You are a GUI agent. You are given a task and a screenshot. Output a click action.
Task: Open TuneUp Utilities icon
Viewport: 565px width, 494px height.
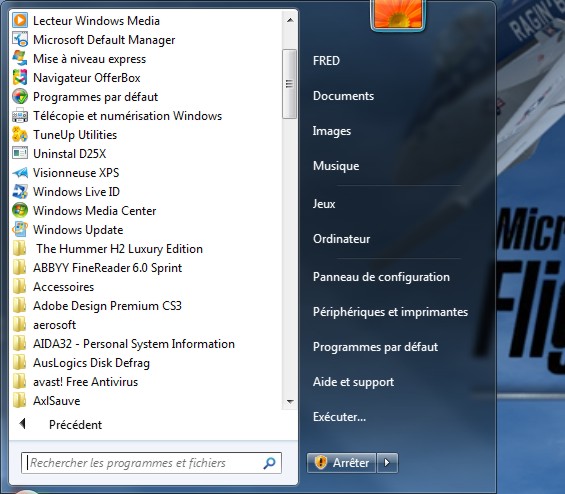19,134
